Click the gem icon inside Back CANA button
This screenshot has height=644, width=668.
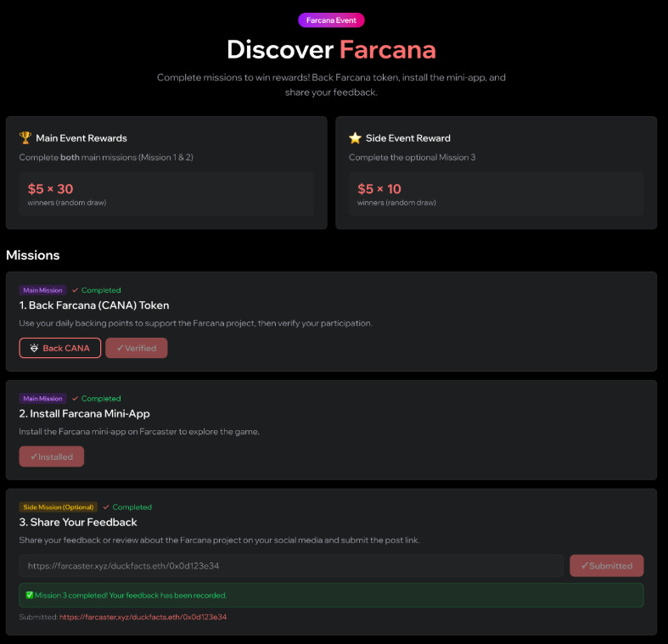34,348
